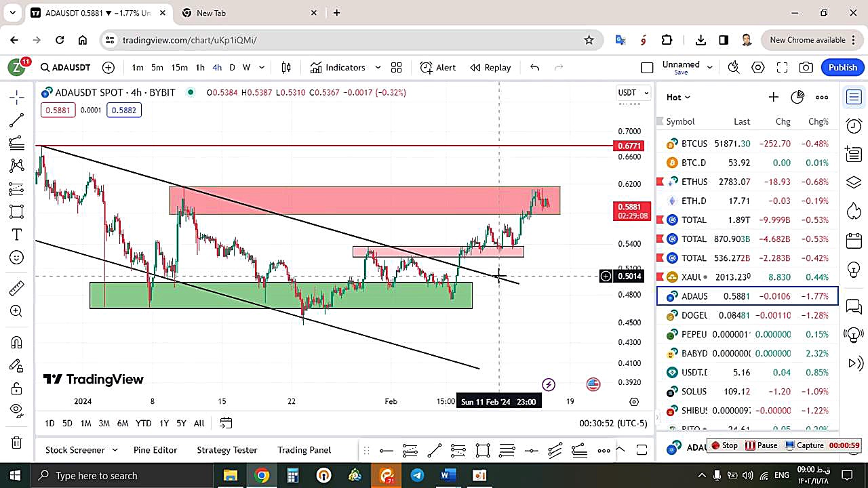Open Word from the taskbar

click(448, 475)
